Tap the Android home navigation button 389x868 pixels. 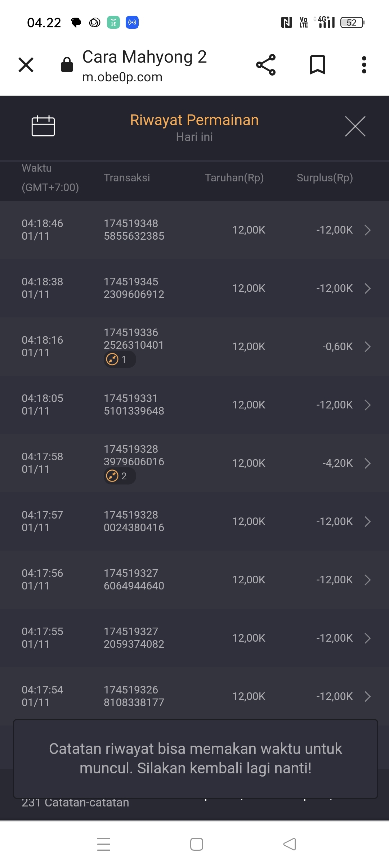(197, 844)
